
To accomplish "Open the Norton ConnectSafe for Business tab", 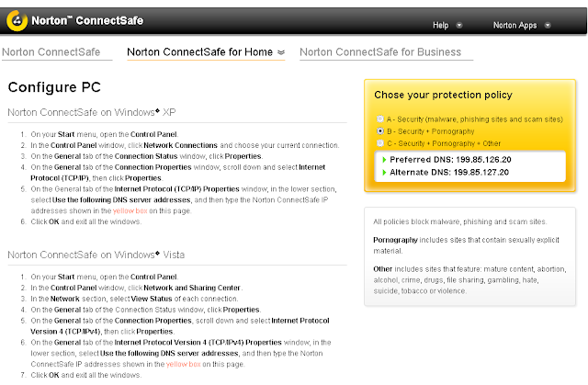I will coord(380,52).
